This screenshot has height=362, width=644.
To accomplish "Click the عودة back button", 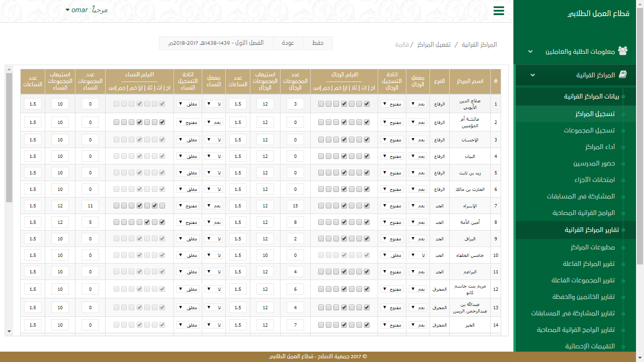I will pos(288,43).
